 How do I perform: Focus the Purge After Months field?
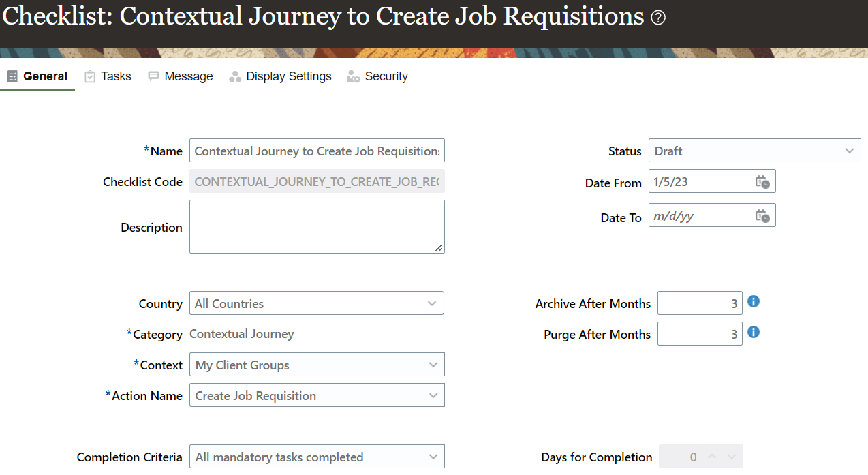[699, 334]
